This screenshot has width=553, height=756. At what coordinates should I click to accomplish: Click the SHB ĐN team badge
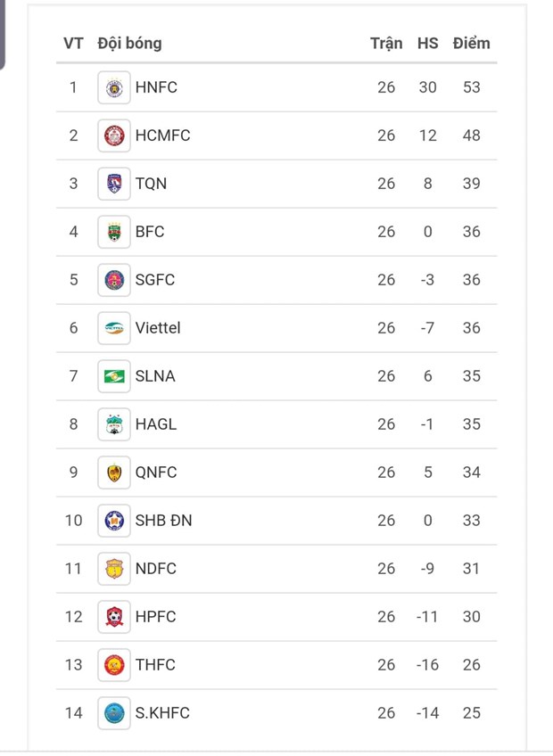click(x=114, y=521)
